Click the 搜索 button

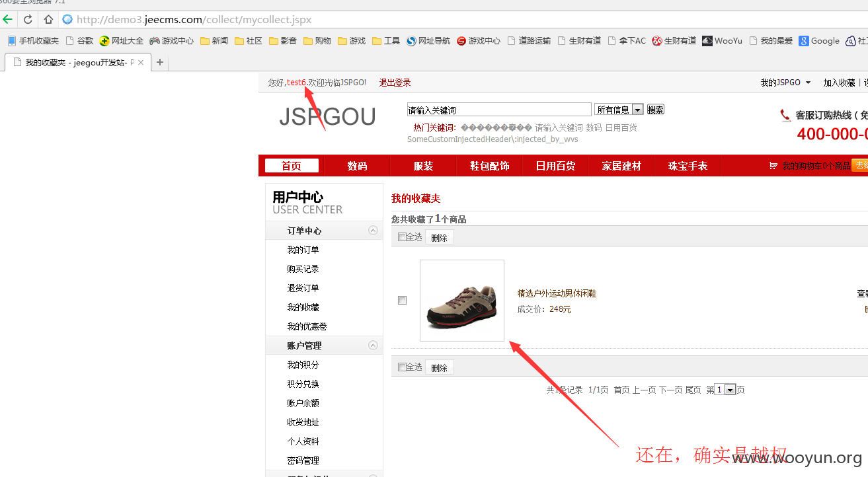655,110
